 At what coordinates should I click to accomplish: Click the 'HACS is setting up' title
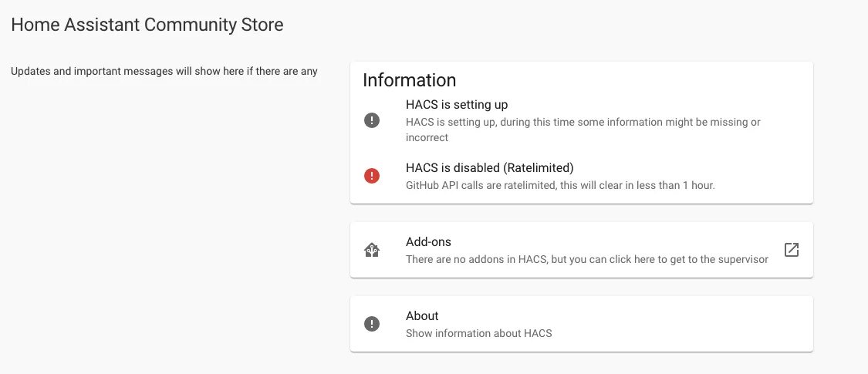[x=457, y=105]
